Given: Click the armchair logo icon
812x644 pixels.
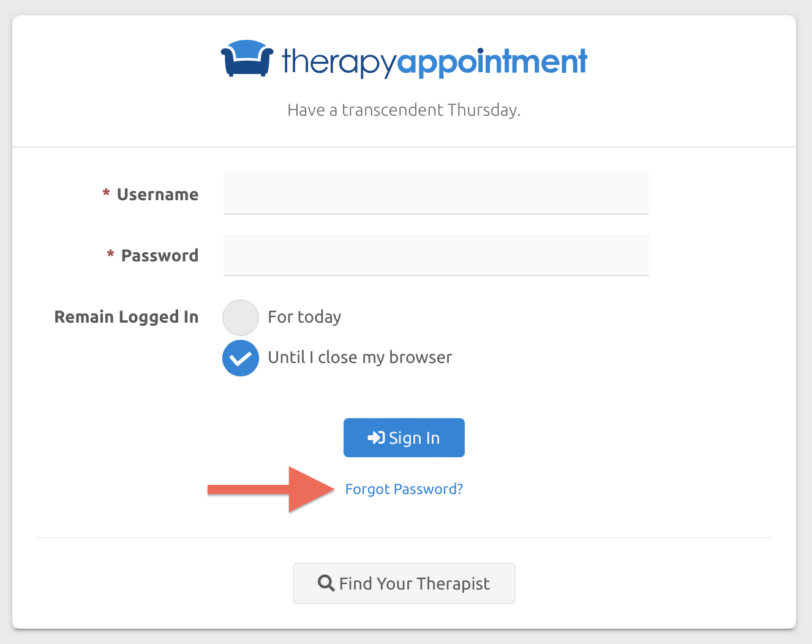Looking at the screenshot, I should click(246, 58).
